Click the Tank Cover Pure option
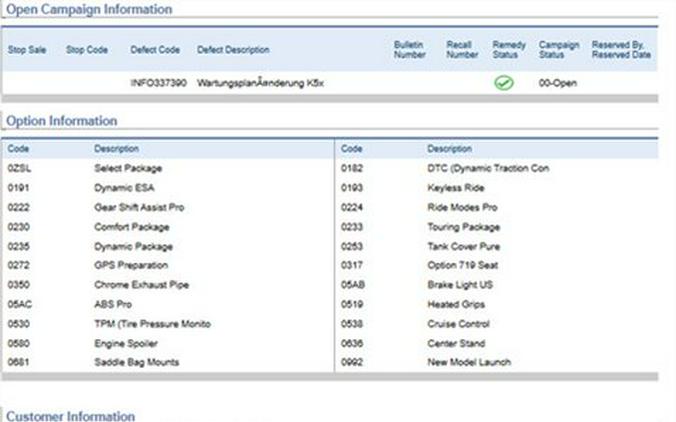676x422 pixels. click(463, 247)
